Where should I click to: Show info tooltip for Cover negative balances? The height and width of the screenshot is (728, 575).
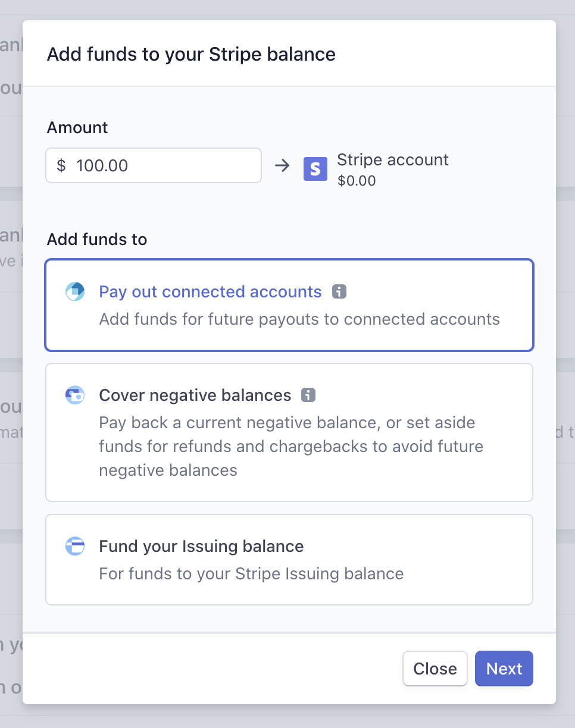click(308, 395)
